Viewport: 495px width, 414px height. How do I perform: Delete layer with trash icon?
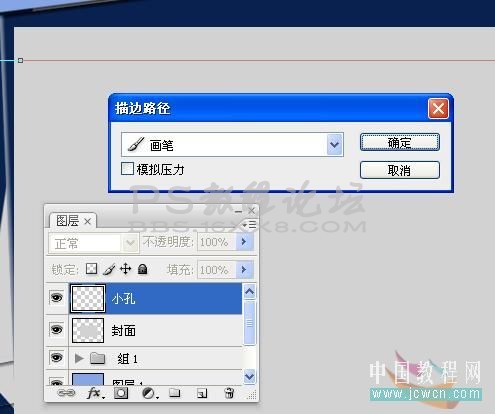point(229,393)
